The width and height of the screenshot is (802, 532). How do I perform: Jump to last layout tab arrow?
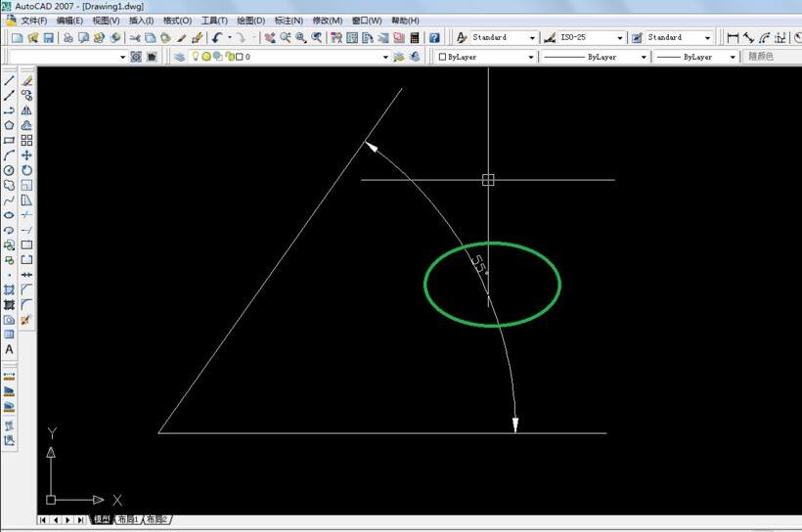(x=80, y=519)
